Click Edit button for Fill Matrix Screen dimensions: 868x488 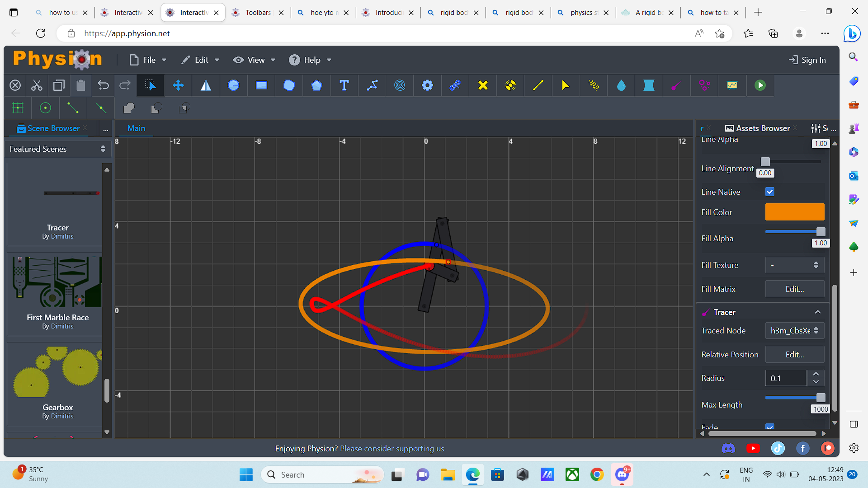tap(795, 289)
